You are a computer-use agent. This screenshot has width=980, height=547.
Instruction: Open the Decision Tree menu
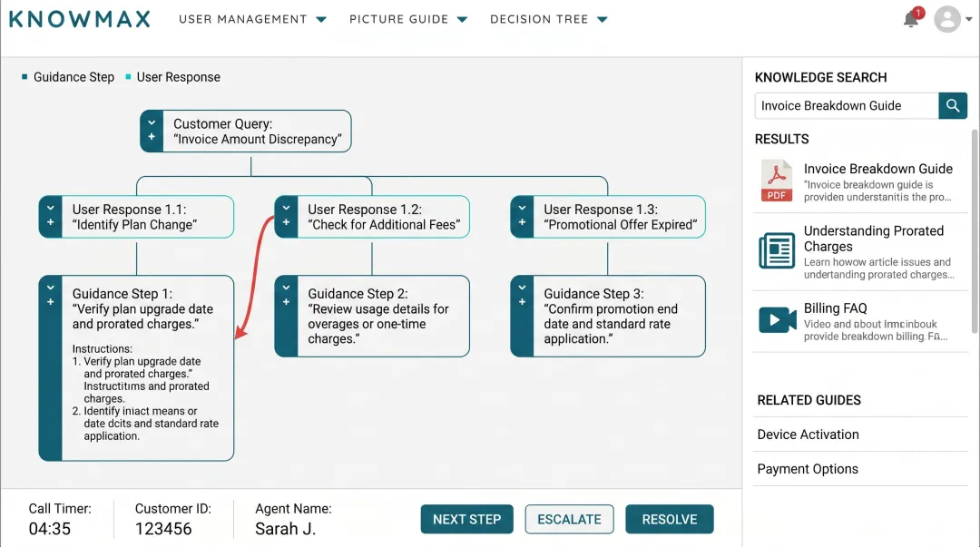tap(548, 19)
